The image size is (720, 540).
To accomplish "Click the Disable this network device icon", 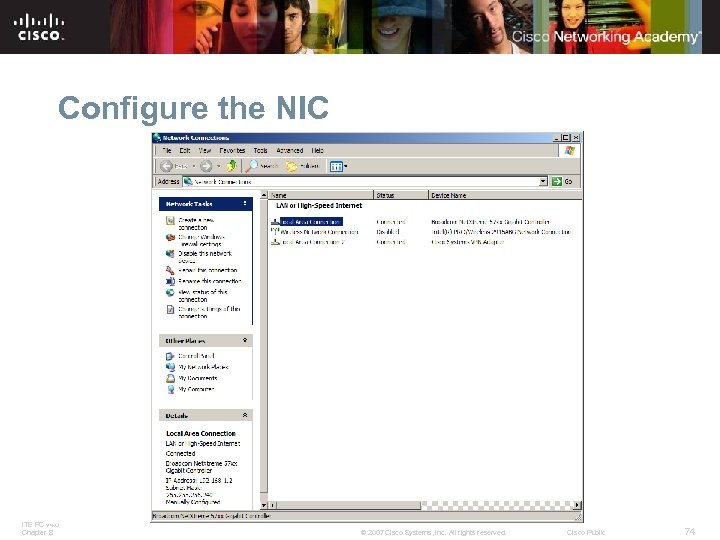I will 170,254.
